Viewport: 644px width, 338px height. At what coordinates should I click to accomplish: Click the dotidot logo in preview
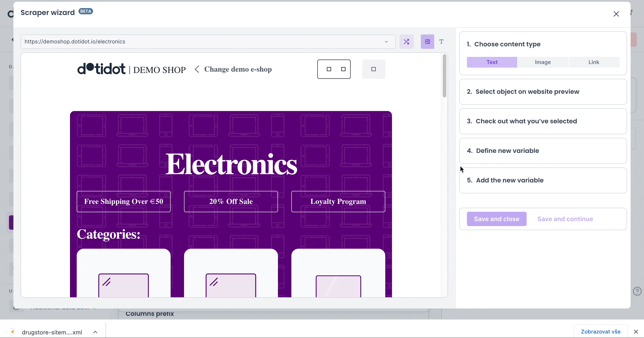tap(101, 69)
